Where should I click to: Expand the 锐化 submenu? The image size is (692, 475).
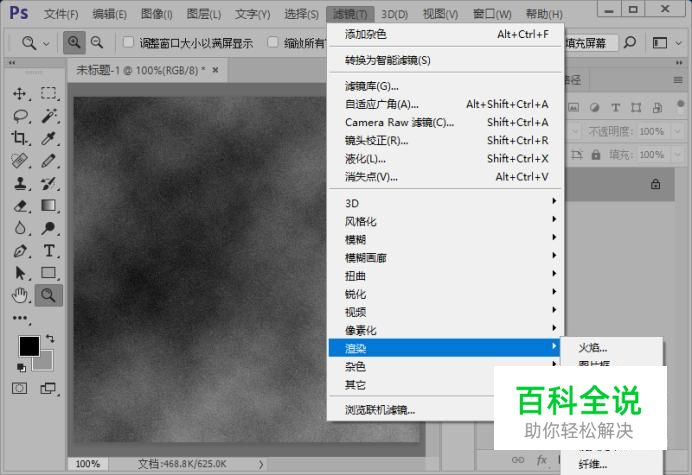(x=445, y=294)
